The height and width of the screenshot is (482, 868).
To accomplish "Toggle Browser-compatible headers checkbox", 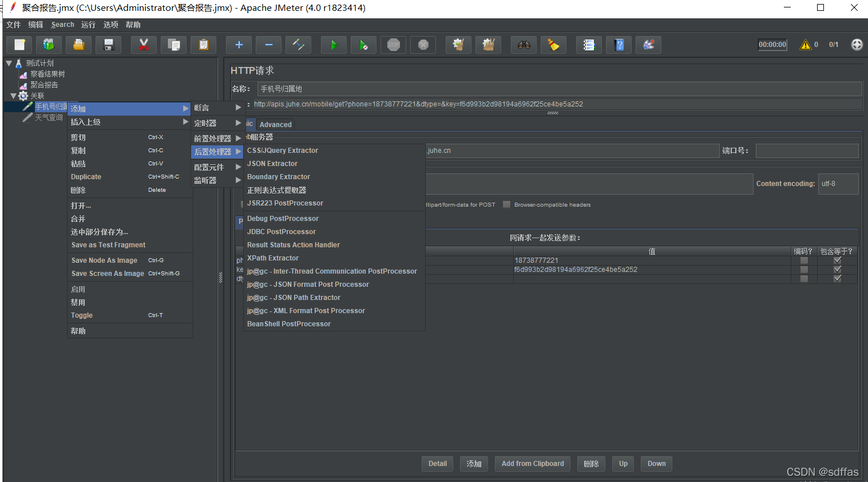I will click(x=506, y=204).
